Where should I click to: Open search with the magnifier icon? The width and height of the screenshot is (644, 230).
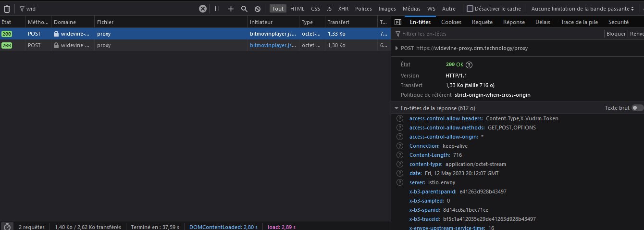click(244, 9)
